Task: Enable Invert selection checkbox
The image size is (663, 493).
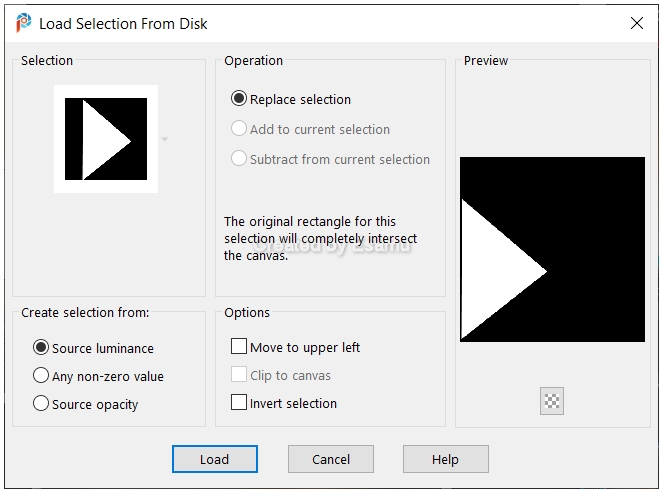Action: pyautogui.click(x=239, y=402)
